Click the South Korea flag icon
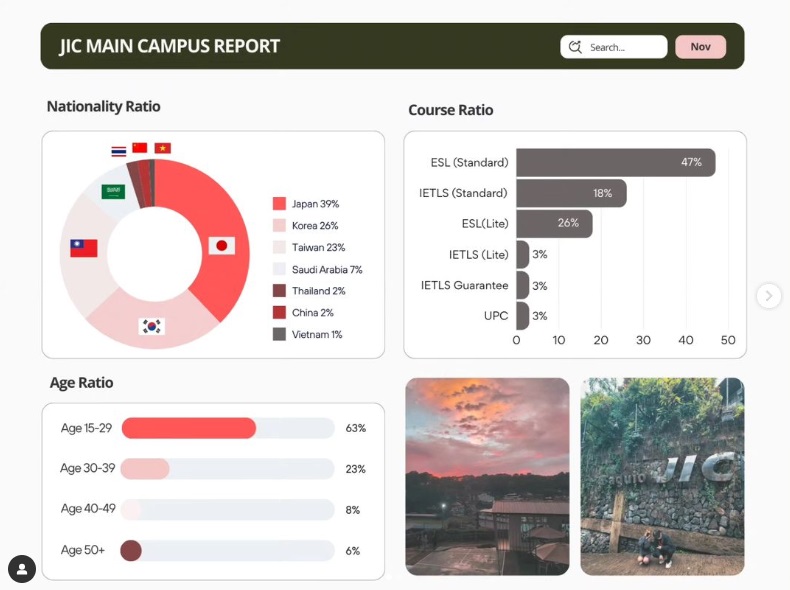Viewport: 790px width, 590px height. coord(152,326)
